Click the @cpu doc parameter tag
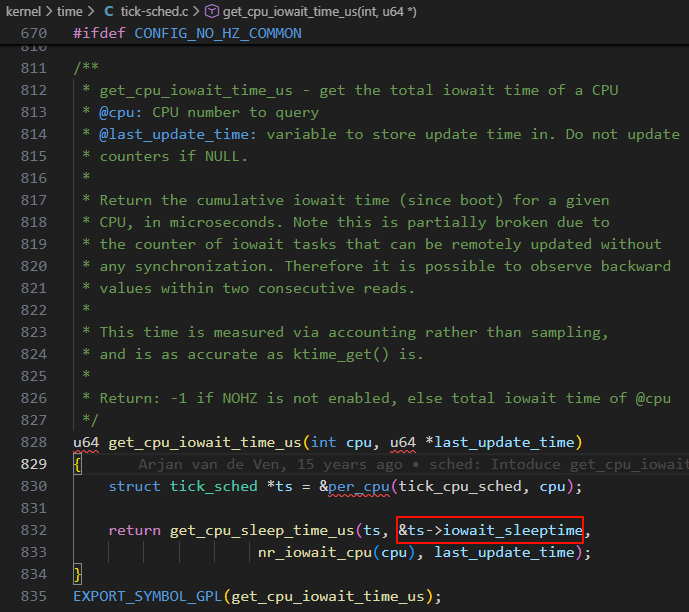The height and width of the screenshot is (612, 689). 121,112
